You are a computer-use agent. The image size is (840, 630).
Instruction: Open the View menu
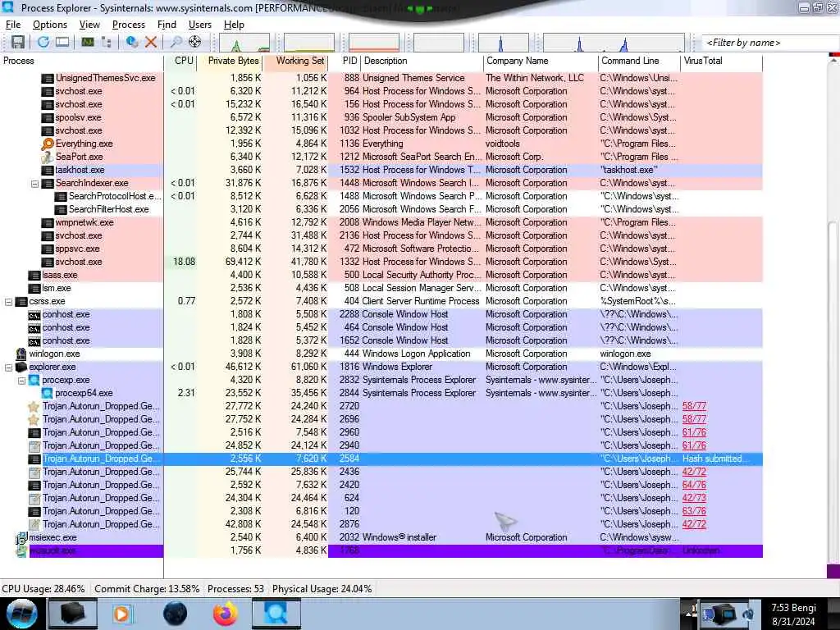[89, 25]
